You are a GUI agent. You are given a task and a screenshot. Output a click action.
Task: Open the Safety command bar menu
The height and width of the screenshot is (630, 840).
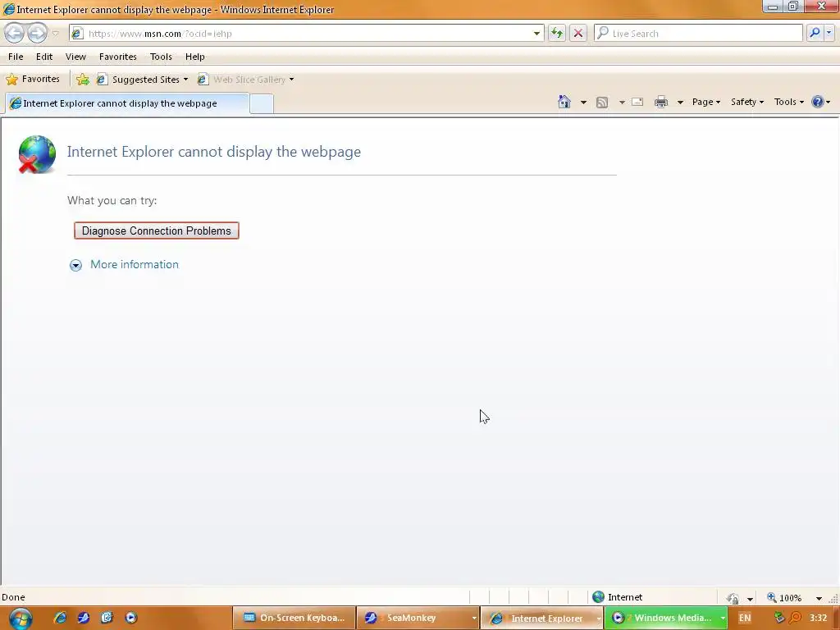click(746, 102)
